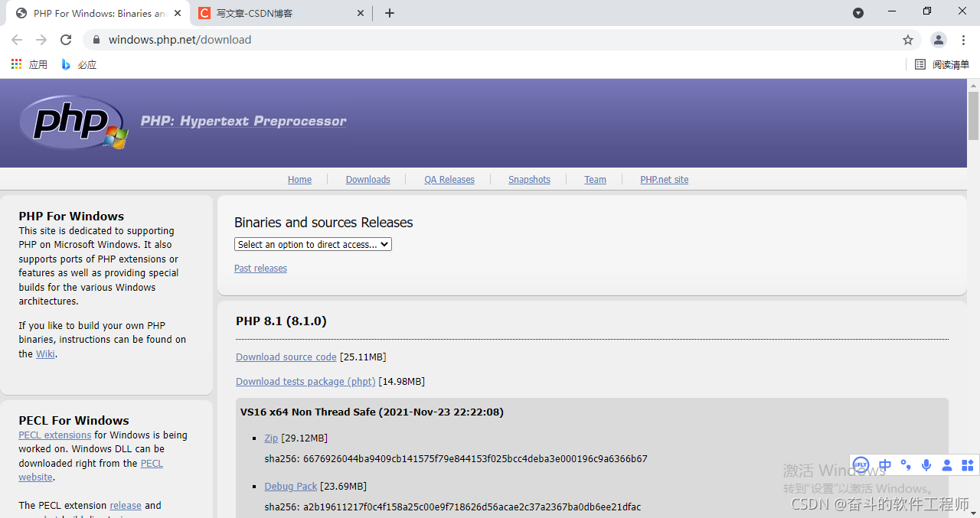The image size is (980, 518).
Task: Reload the page with the refresh icon
Action: 66,40
